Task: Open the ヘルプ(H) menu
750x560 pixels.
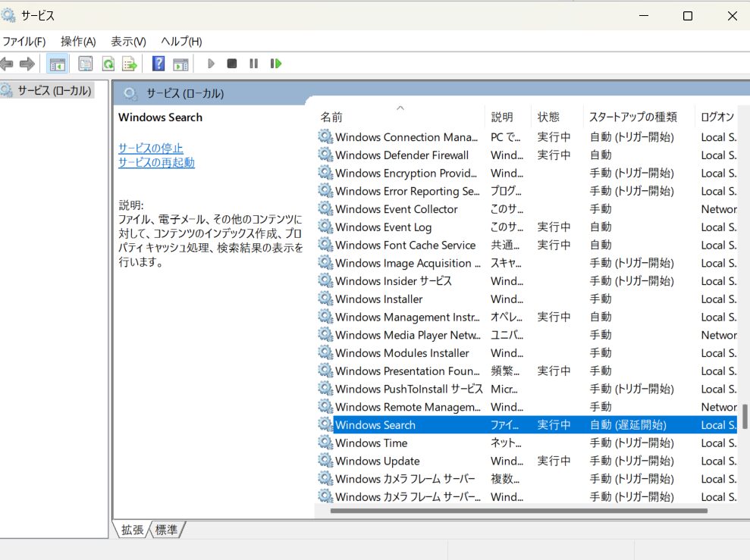Action: coord(181,42)
